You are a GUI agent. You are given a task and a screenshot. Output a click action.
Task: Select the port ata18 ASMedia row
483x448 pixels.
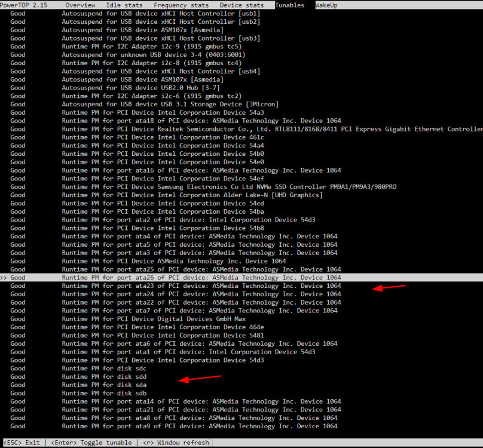click(241, 121)
